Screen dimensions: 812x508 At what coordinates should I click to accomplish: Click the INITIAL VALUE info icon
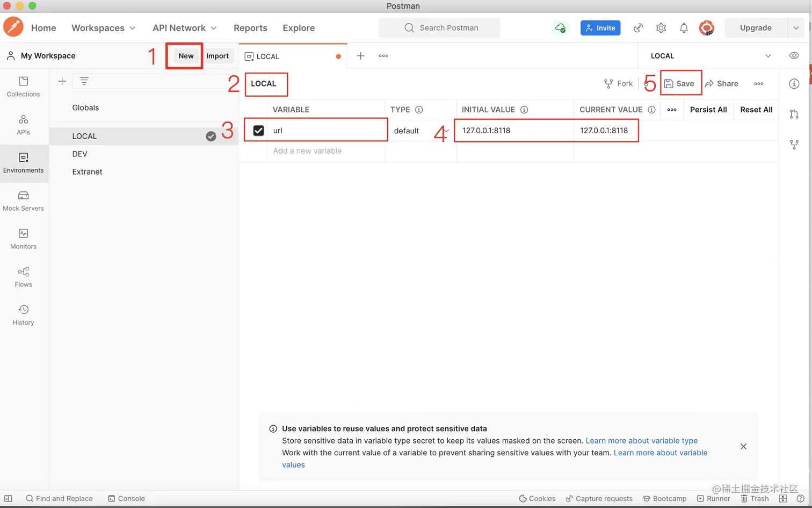point(524,110)
